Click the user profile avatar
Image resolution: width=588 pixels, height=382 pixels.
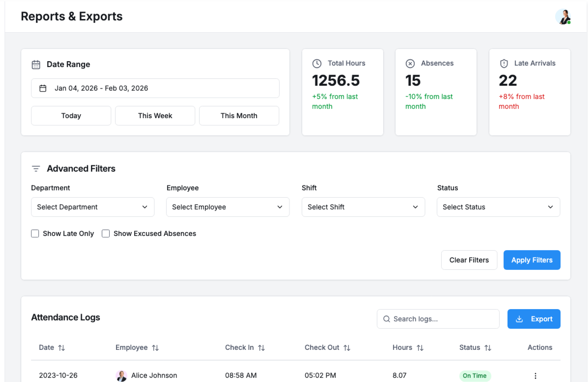(563, 17)
